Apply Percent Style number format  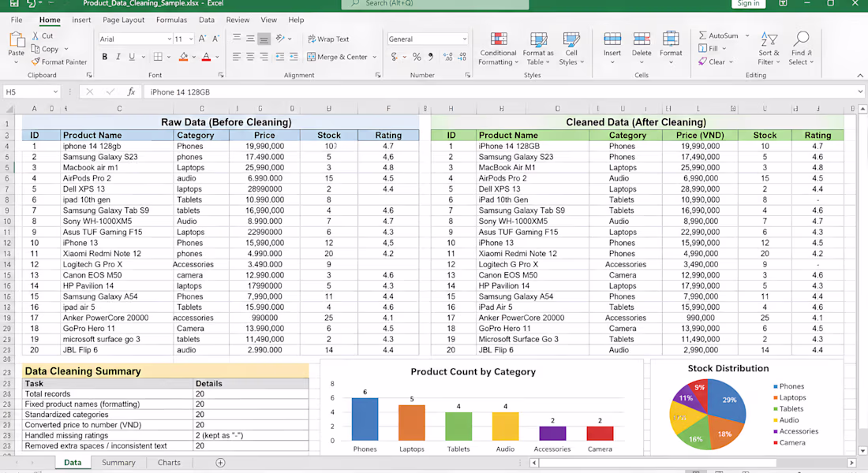pos(417,57)
